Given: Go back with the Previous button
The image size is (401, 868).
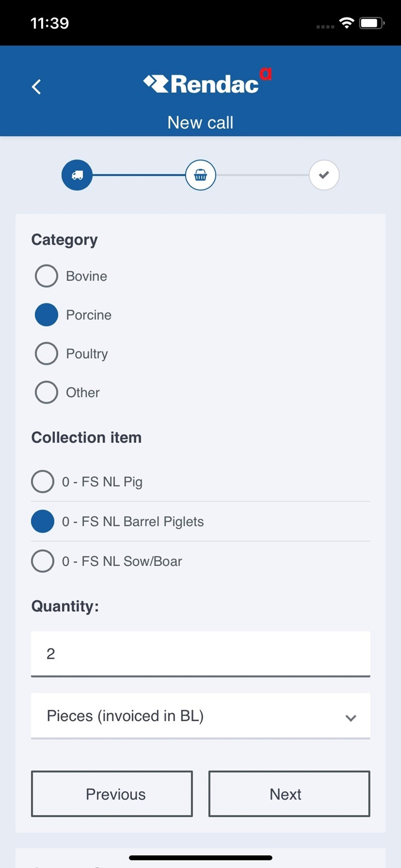Looking at the screenshot, I should pyautogui.click(x=112, y=794).
